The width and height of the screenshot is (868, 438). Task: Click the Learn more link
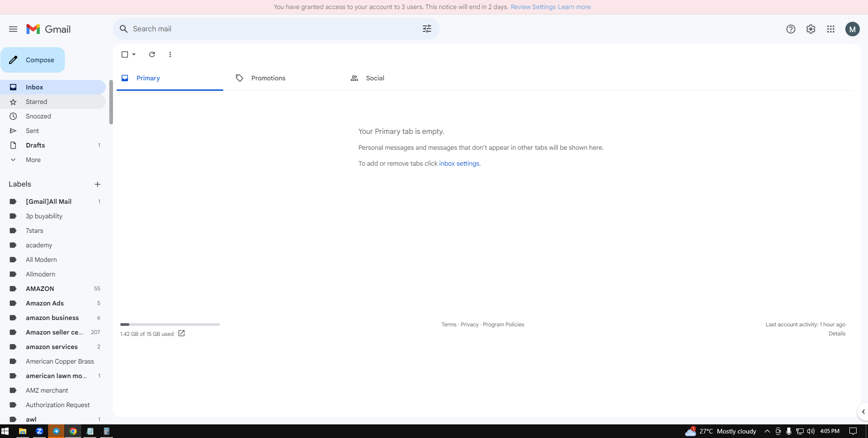point(574,7)
